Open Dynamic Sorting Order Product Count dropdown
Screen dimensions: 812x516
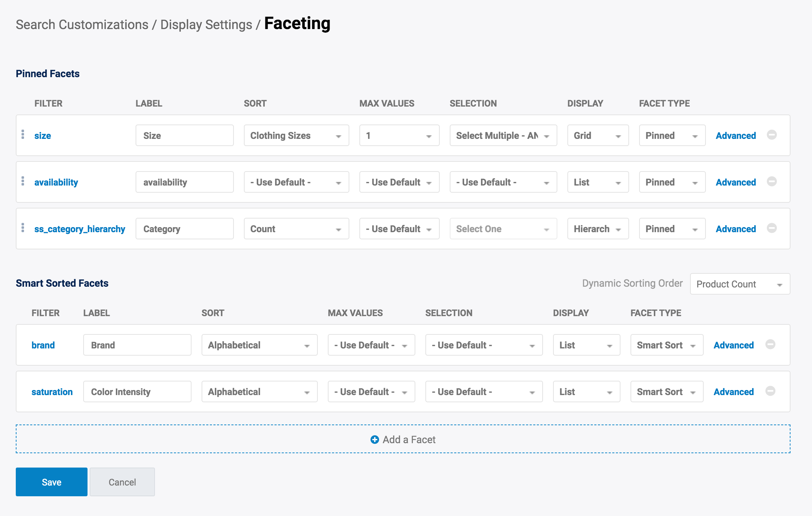740,284
